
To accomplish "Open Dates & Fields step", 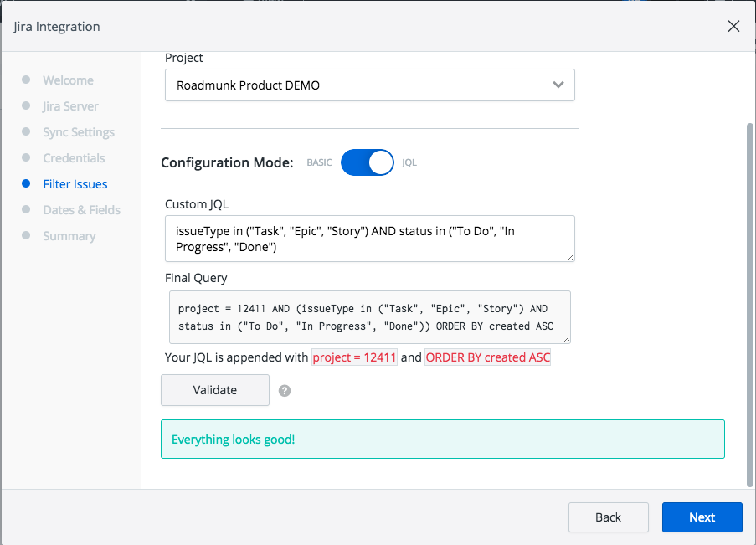I will tap(81, 210).
